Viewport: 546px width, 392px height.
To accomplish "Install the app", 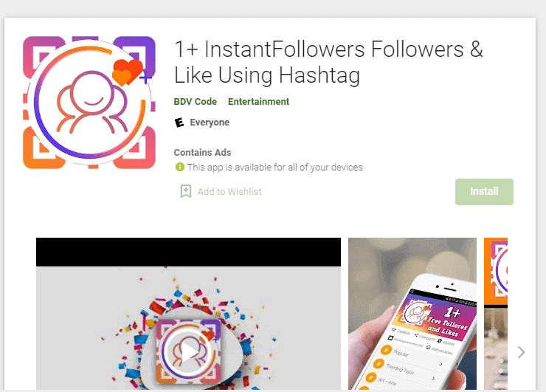I will [484, 192].
